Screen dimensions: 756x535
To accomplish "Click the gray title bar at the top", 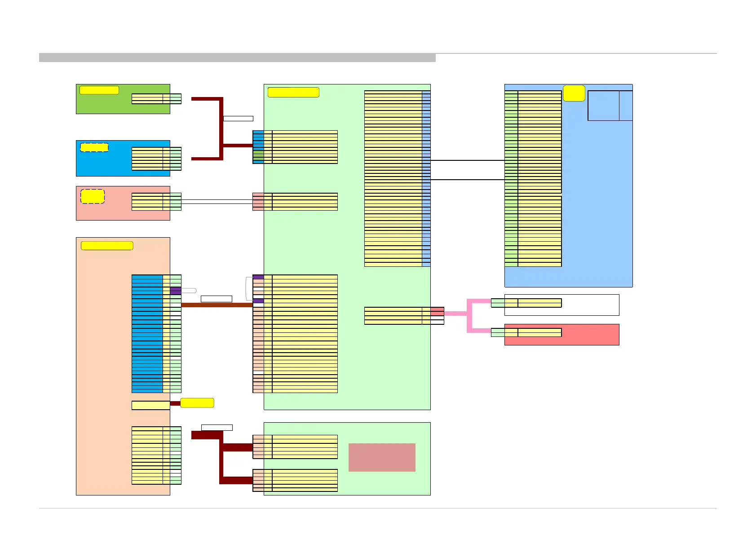I will (x=237, y=57).
